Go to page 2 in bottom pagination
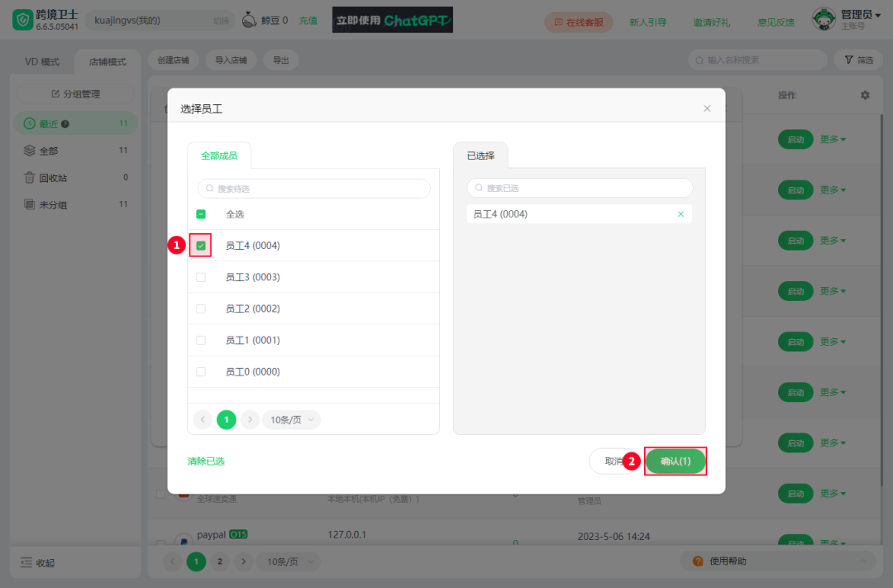Viewport: 893px width, 588px height. click(219, 562)
